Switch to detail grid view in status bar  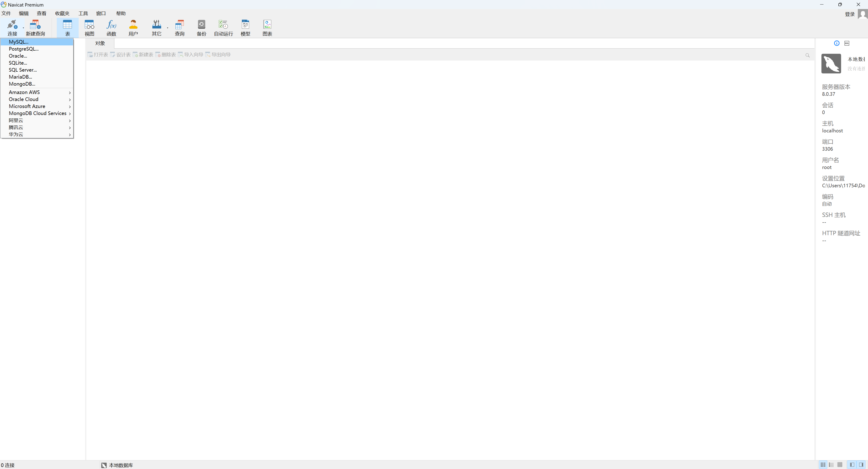tap(840, 465)
